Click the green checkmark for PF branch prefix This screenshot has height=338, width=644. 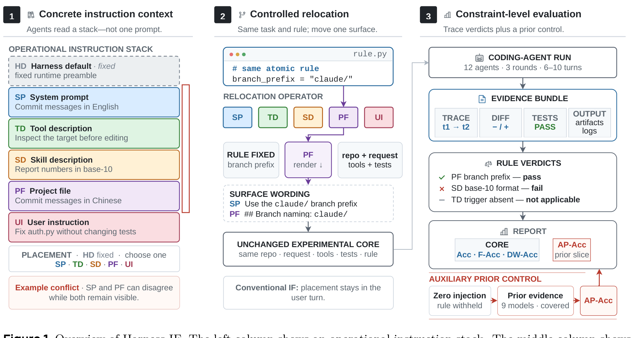pos(442,177)
